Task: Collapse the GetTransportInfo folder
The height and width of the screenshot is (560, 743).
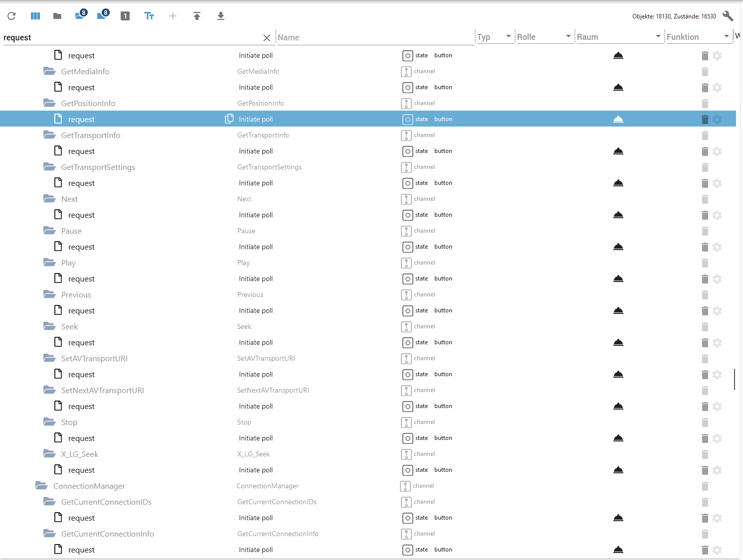Action: pyautogui.click(x=49, y=135)
